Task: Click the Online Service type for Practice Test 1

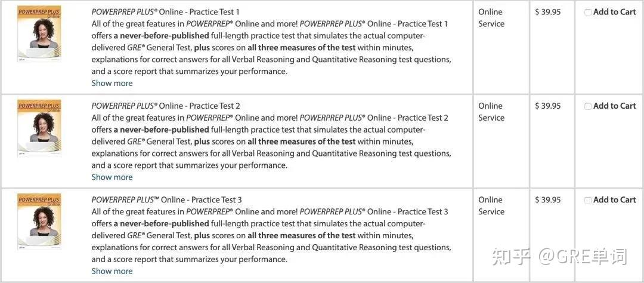Action: click(491, 18)
